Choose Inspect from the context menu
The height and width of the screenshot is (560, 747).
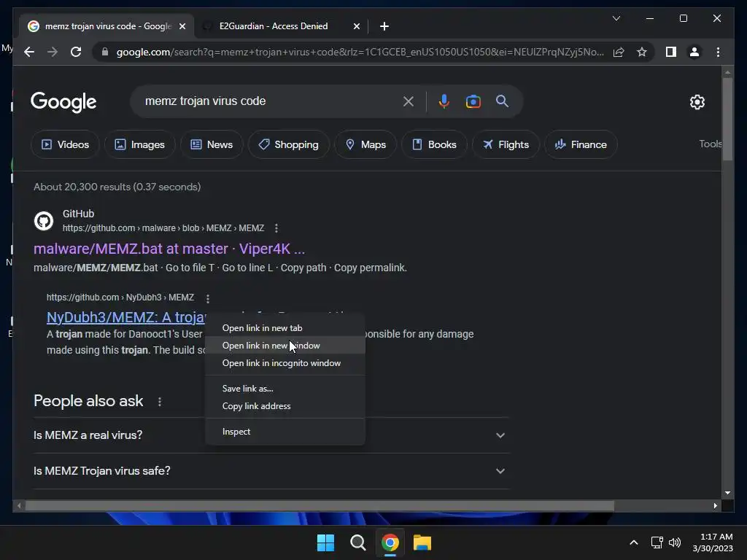tap(285, 432)
